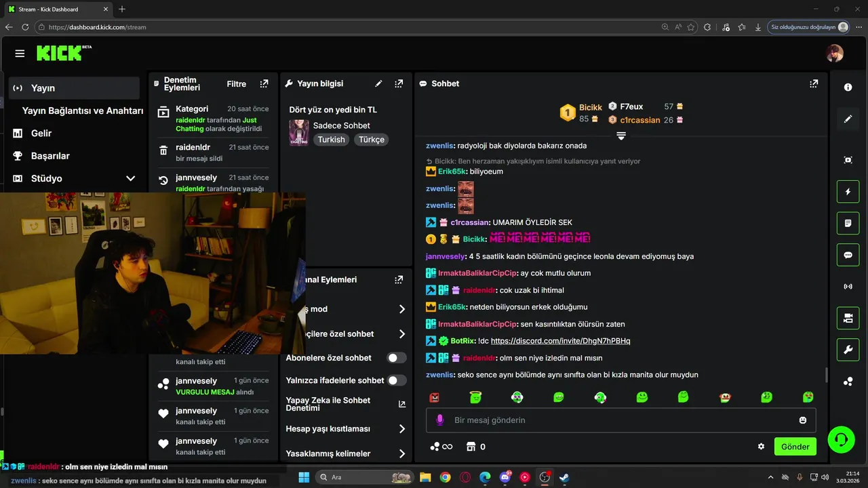The height and width of the screenshot is (488, 868).
Task: Click the chat message input field
Action: (x=620, y=420)
